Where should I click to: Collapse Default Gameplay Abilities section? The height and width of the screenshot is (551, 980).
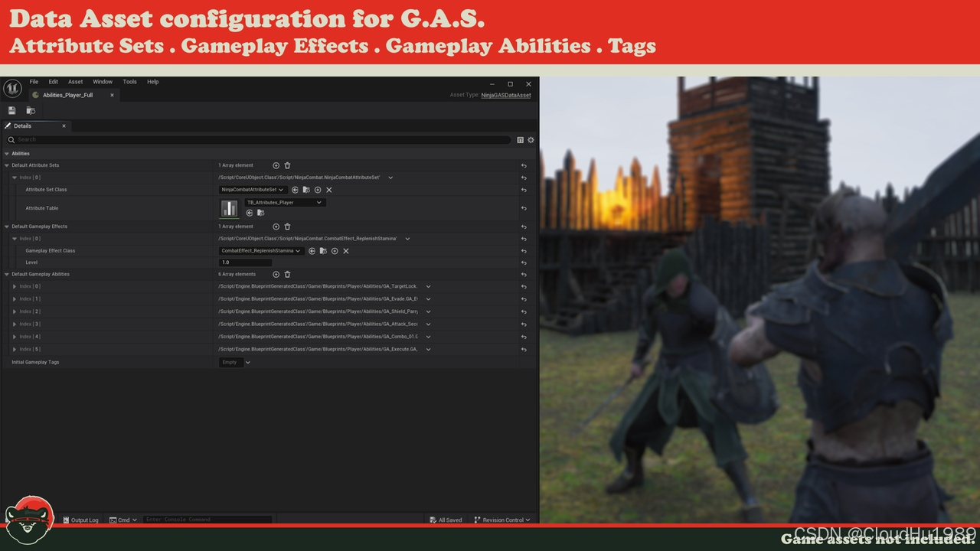coord(7,274)
